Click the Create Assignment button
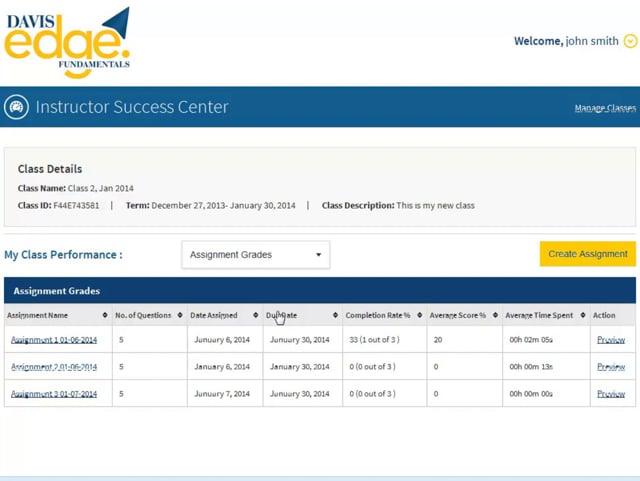Image resolution: width=640 pixels, height=481 pixels. pyautogui.click(x=588, y=254)
